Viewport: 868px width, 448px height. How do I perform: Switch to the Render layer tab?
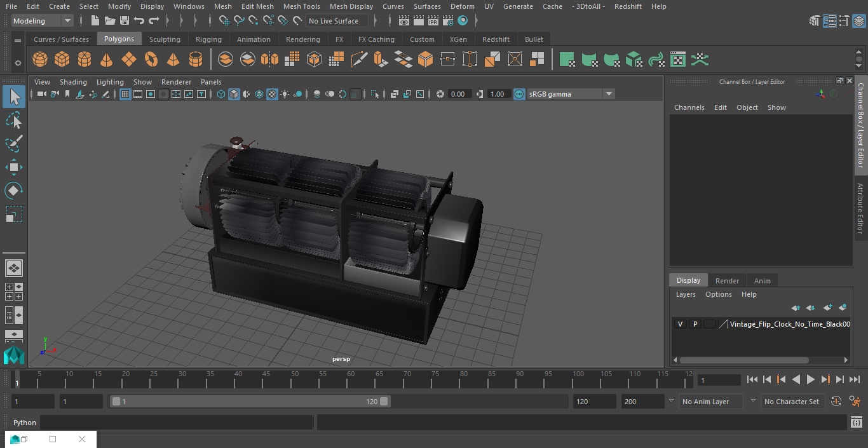point(727,281)
